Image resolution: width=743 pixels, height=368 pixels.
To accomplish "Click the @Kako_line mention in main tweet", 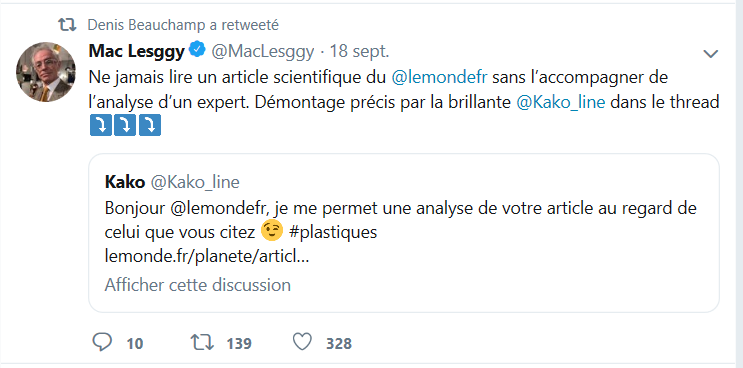I will coord(560,102).
